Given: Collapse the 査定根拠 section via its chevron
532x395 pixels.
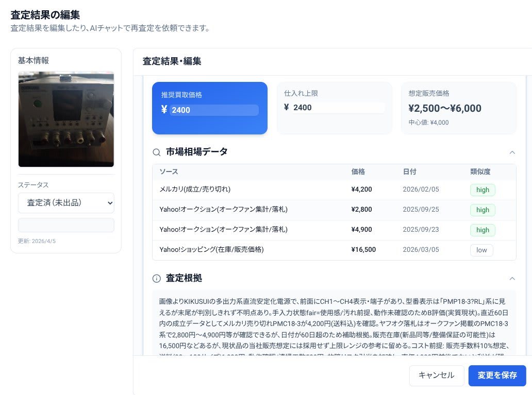Looking at the screenshot, I should (x=512, y=278).
